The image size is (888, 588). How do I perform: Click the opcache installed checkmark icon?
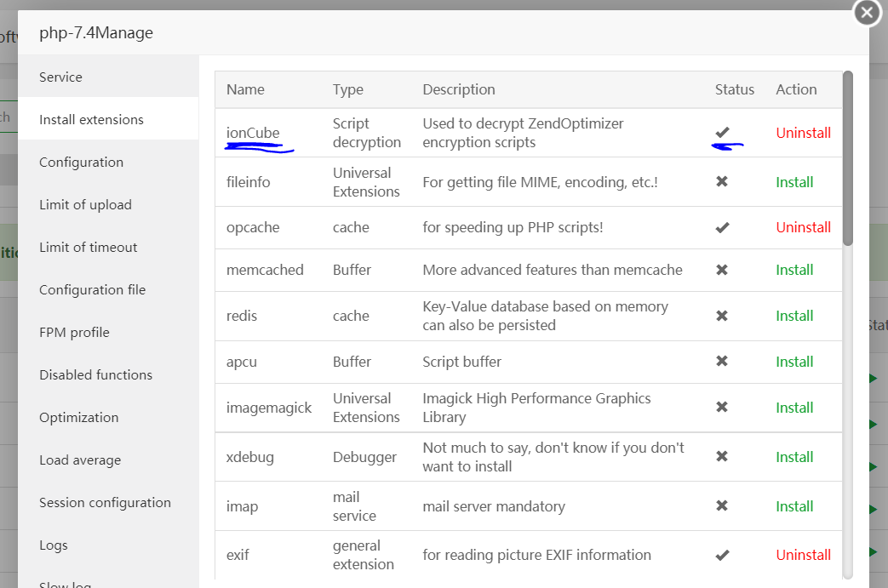722,227
